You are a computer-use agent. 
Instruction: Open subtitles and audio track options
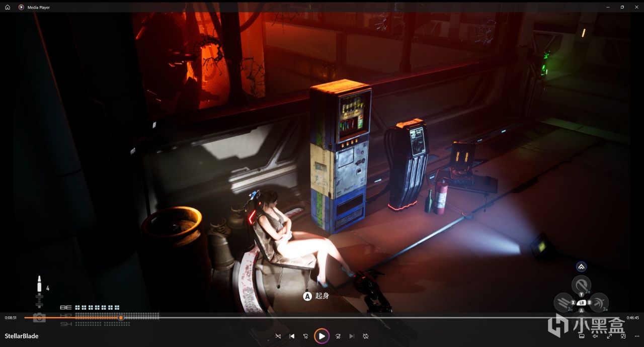[582, 336]
